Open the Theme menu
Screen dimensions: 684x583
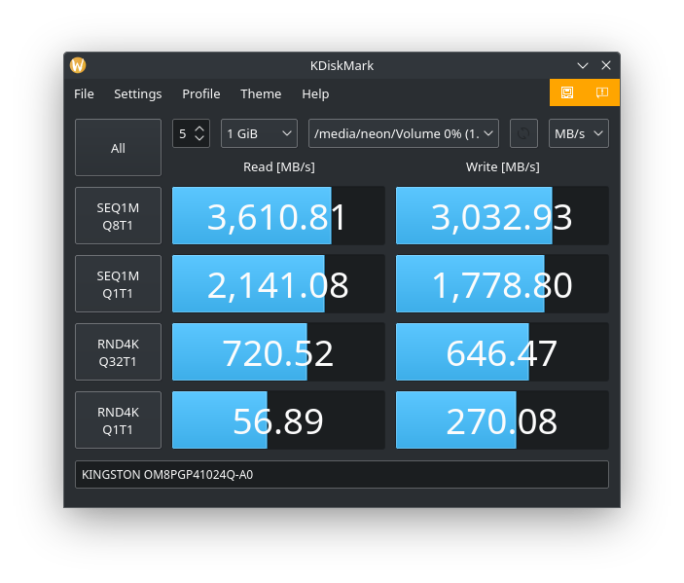point(260,94)
